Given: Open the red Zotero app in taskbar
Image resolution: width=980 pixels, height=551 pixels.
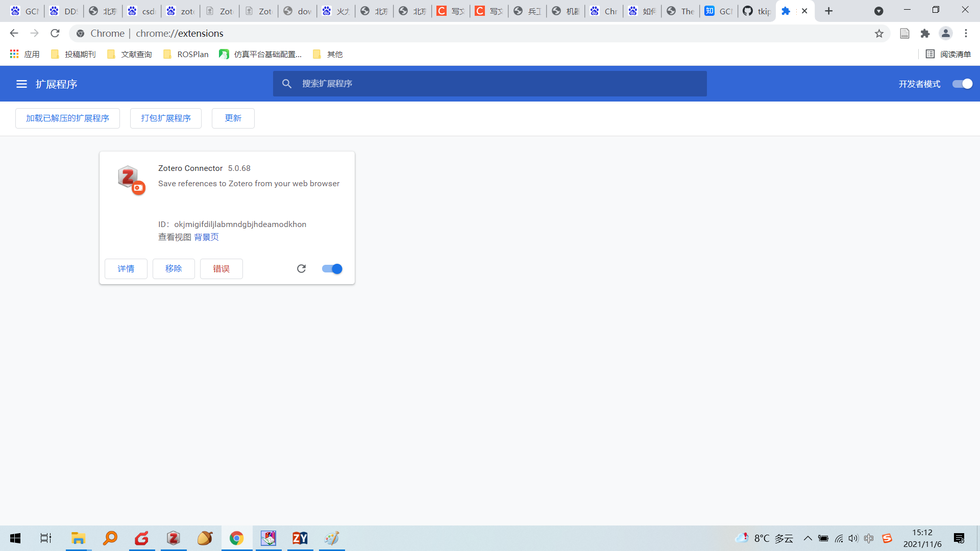Looking at the screenshot, I should pos(174,538).
